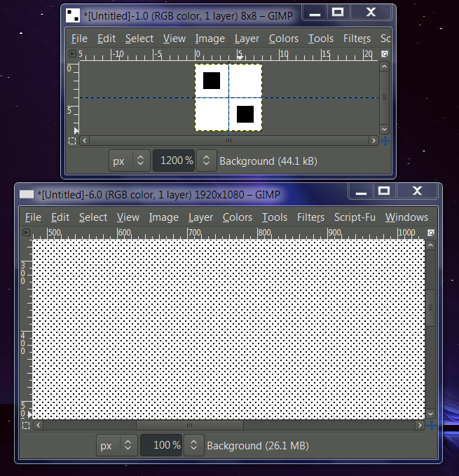This screenshot has height=476, width=459.
Task: Click the 1200 % zoom field
Action: pos(174,161)
